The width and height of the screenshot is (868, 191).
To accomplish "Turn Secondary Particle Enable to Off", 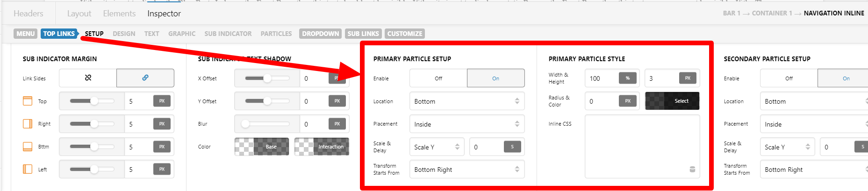I will 789,78.
